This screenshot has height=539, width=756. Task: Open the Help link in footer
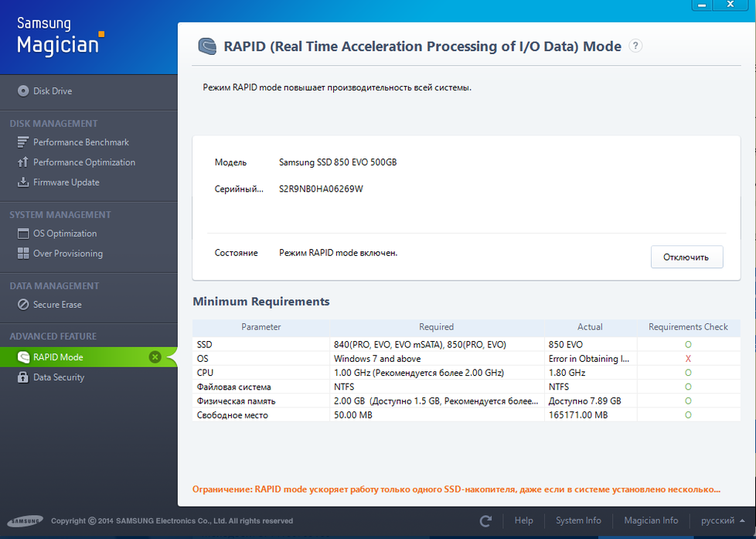pos(523,520)
